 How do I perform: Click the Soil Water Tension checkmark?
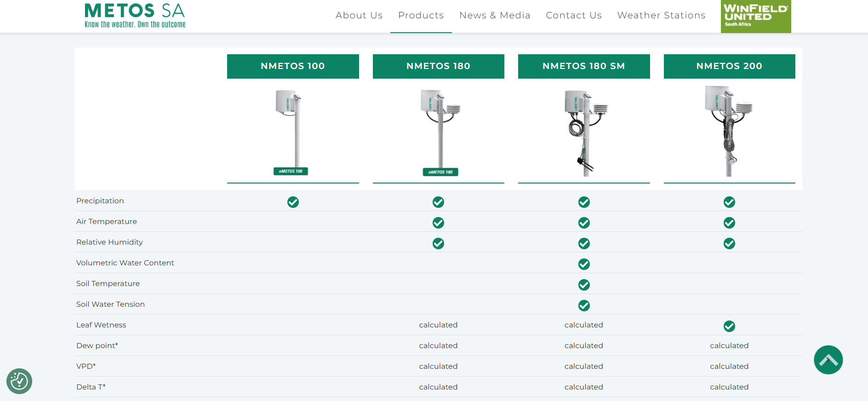point(584,305)
